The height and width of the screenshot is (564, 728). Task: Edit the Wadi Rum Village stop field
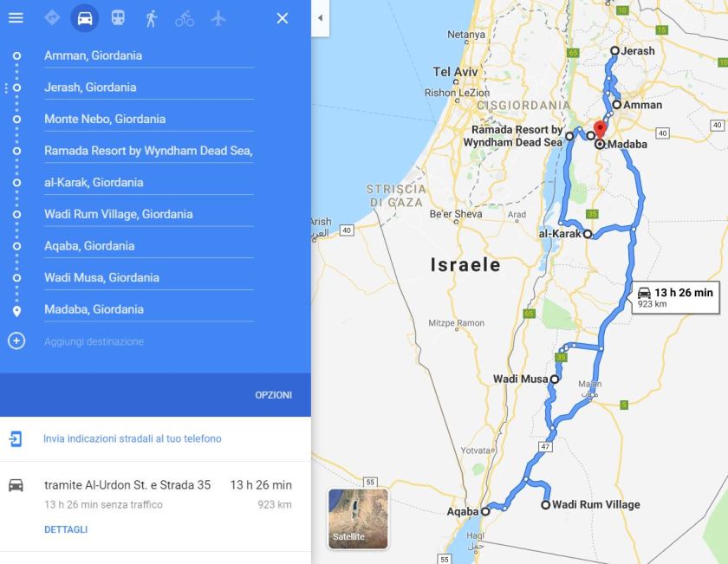pos(149,215)
